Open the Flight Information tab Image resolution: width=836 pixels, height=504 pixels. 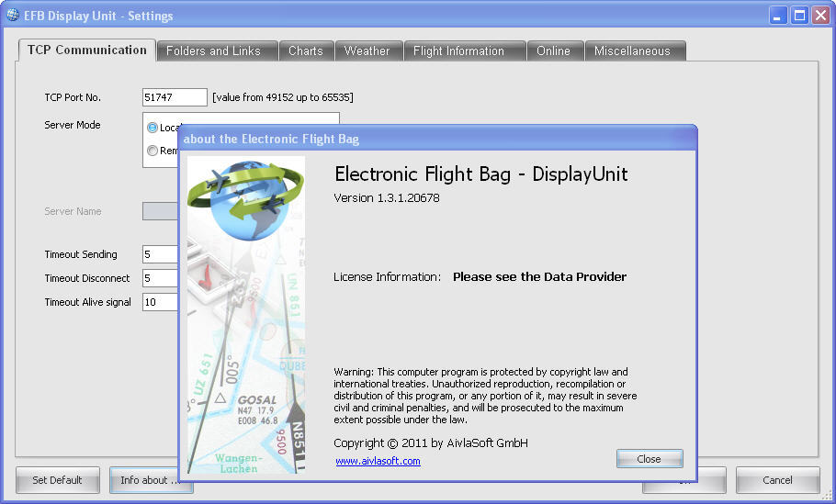point(465,51)
